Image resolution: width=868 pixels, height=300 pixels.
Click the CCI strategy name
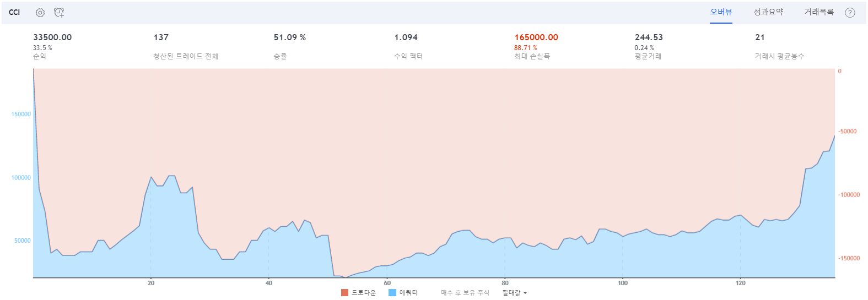(x=14, y=13)
